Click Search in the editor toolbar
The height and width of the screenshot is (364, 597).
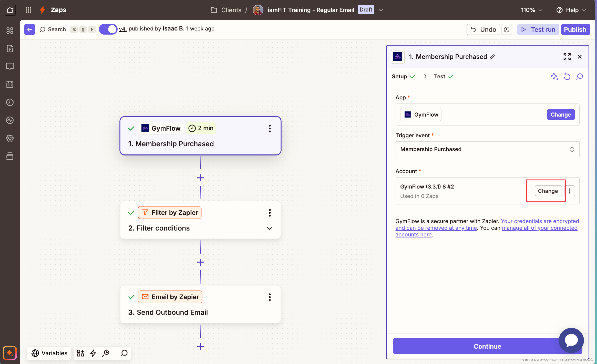coord(53,29)
